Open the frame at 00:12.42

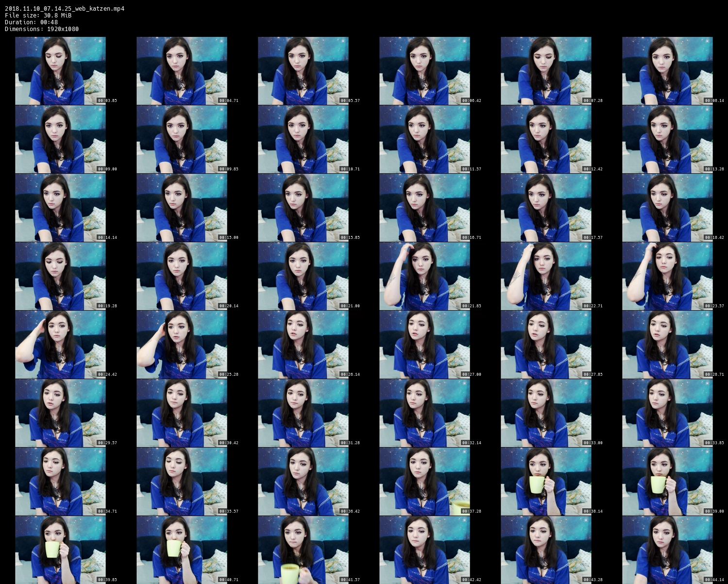coord(546,139)
